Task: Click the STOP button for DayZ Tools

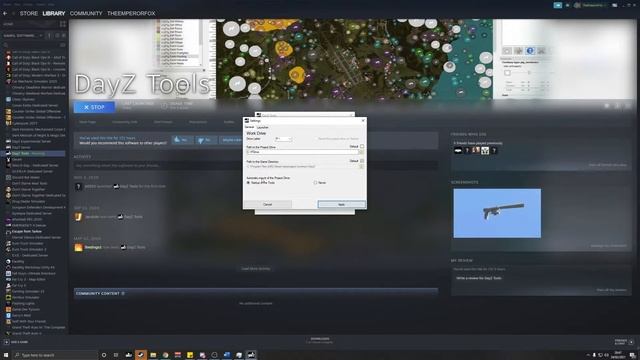Action: tap(94, 107)
